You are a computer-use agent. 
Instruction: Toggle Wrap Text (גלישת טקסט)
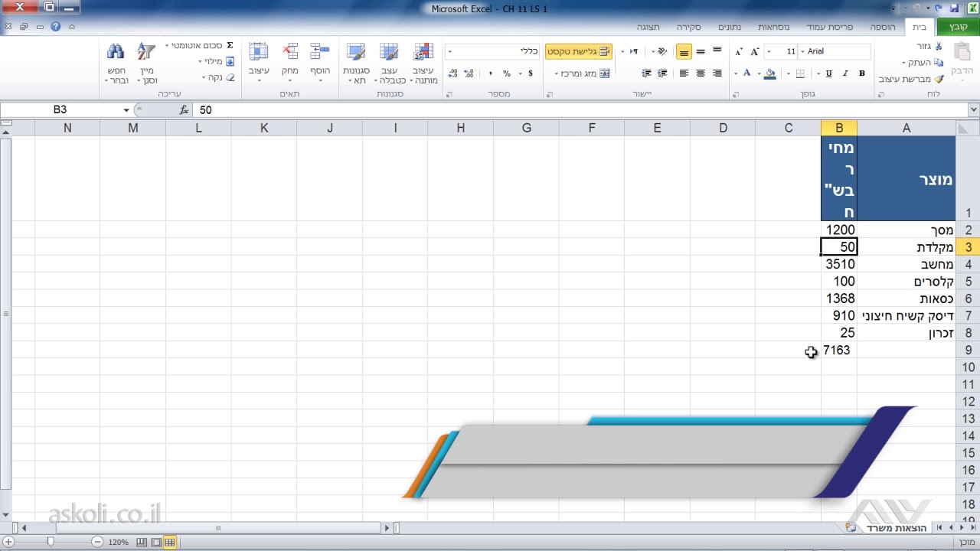coord(579,51)
